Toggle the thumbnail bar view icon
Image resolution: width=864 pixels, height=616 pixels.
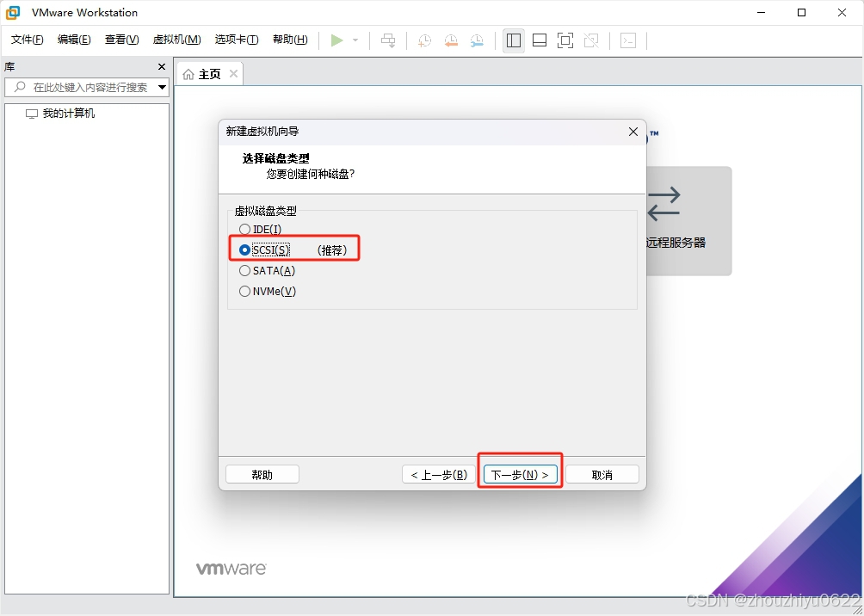point(540,40)
